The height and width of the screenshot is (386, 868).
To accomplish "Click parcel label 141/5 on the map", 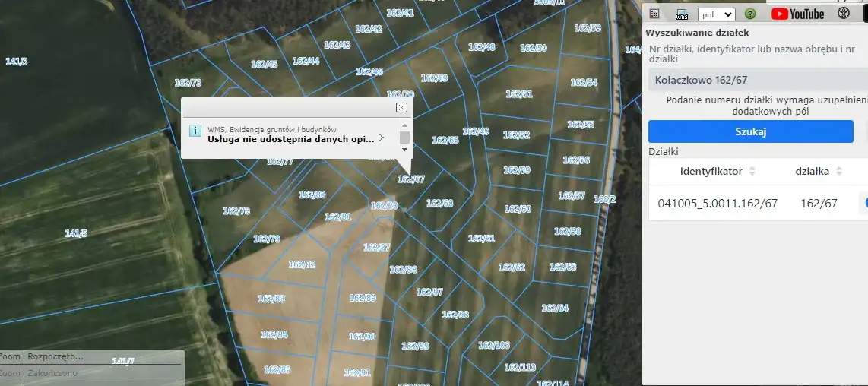I will click(76, 233).
